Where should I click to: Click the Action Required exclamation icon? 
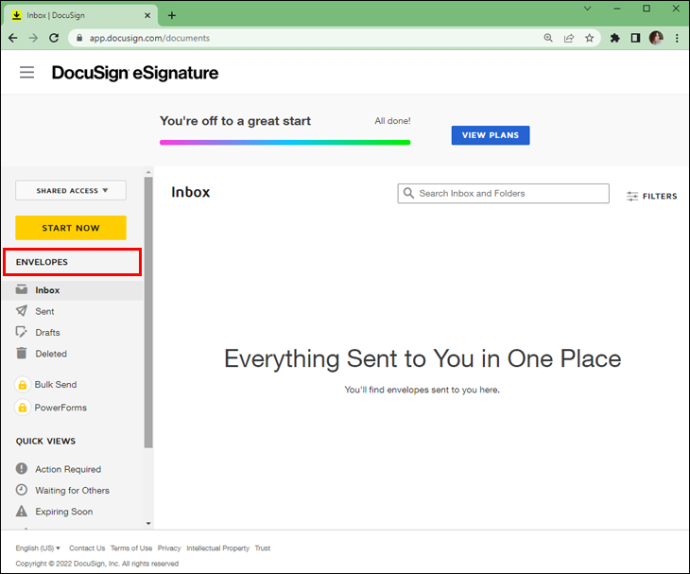tap(21, 468)
